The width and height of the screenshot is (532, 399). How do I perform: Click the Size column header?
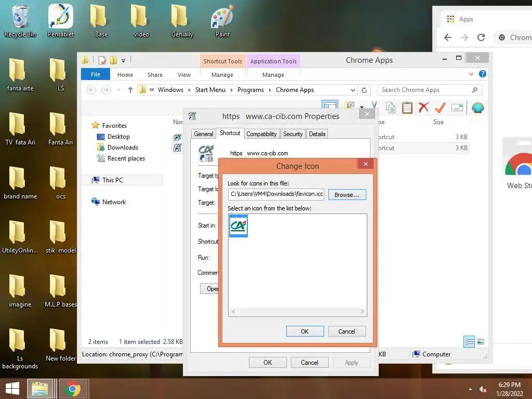(438, 122)
